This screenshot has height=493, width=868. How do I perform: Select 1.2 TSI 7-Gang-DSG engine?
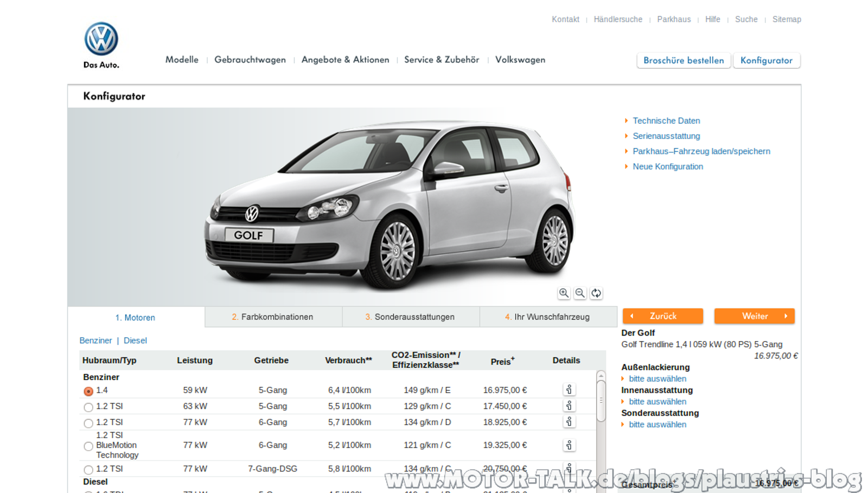tap(88, 470)
